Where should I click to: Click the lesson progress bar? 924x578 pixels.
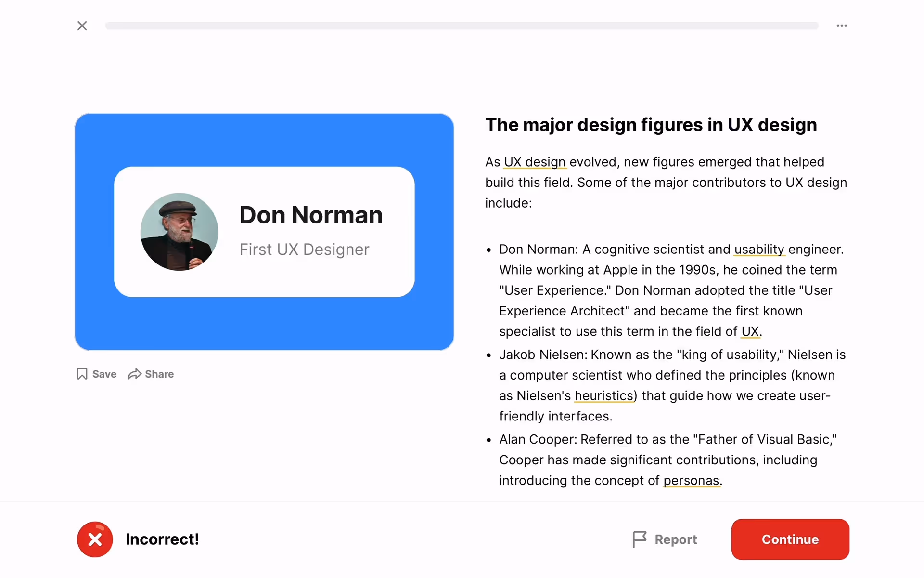point(462,26)
